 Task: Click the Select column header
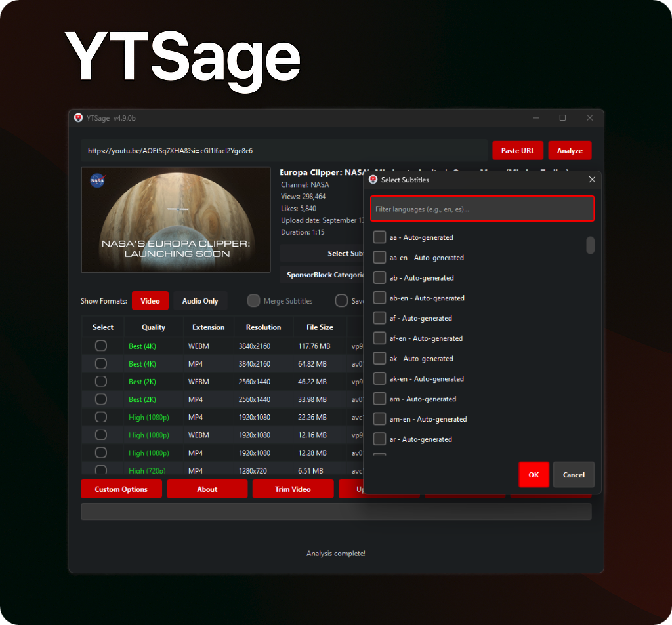click(103, 327)
